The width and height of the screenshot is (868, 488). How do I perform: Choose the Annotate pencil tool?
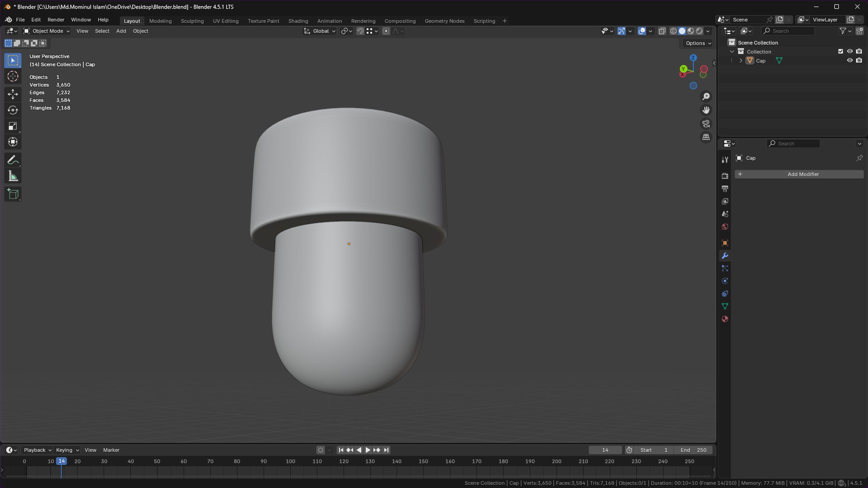coord(13,160)
